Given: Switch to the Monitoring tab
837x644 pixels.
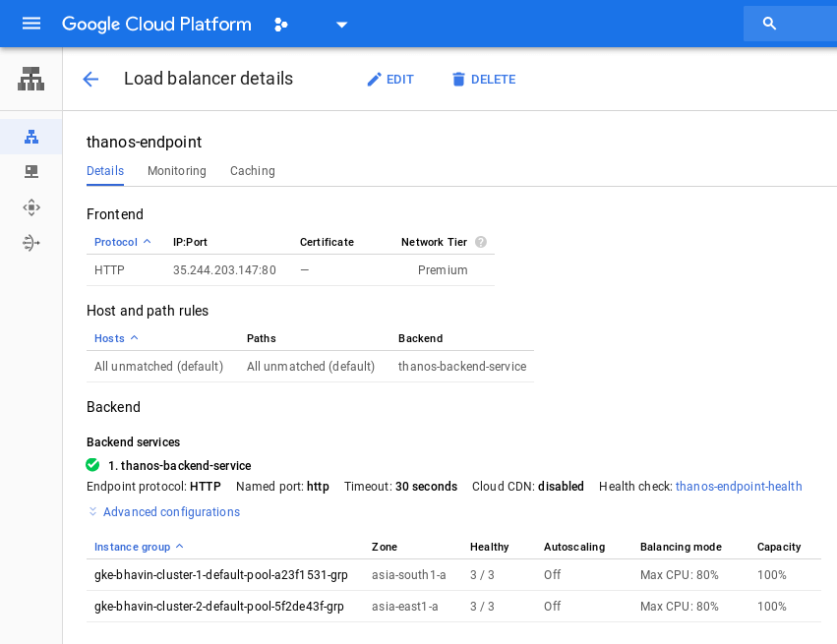Looking at the screenshot, I should tap(177, 171).
